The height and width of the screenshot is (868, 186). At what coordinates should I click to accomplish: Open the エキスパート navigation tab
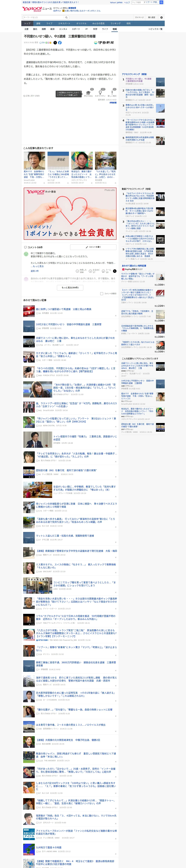pos(64,24)
